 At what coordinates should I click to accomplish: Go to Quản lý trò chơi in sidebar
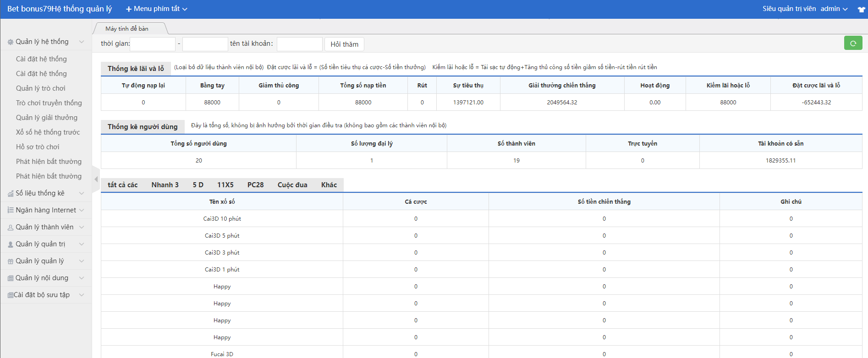click(40, 88)
